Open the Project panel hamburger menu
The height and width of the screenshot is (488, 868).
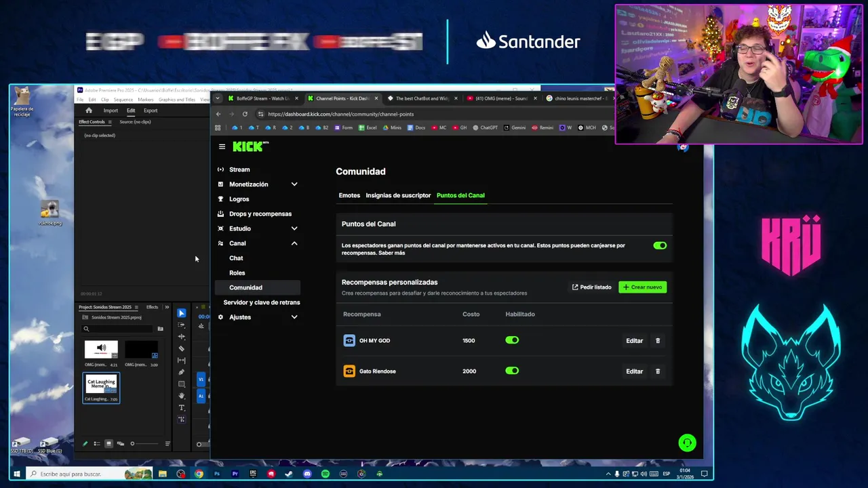136,307
